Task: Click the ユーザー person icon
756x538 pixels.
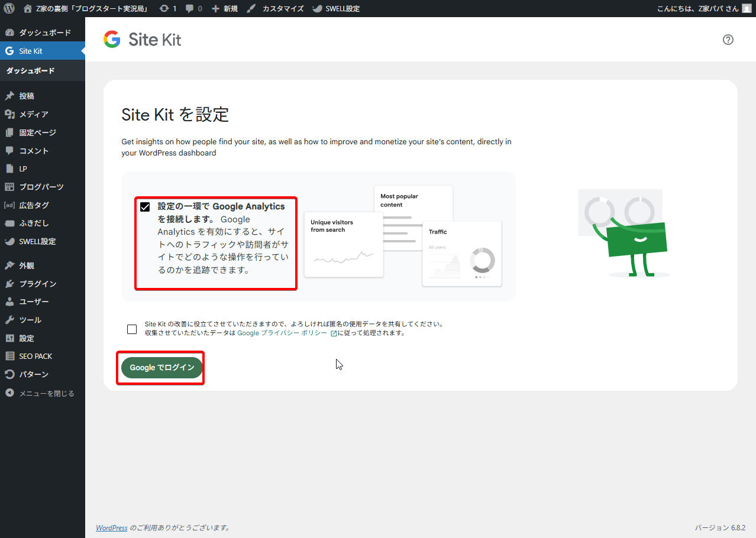Action: 9,302
